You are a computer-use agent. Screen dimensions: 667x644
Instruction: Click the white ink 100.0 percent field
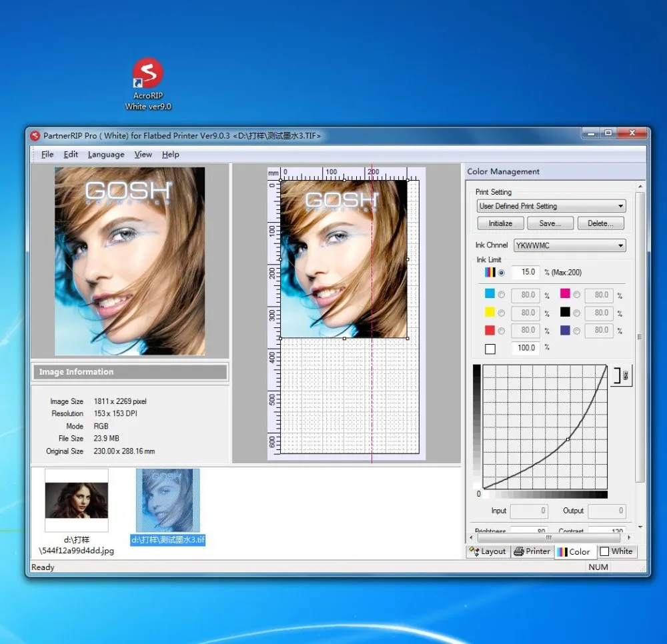coord(526,348)
